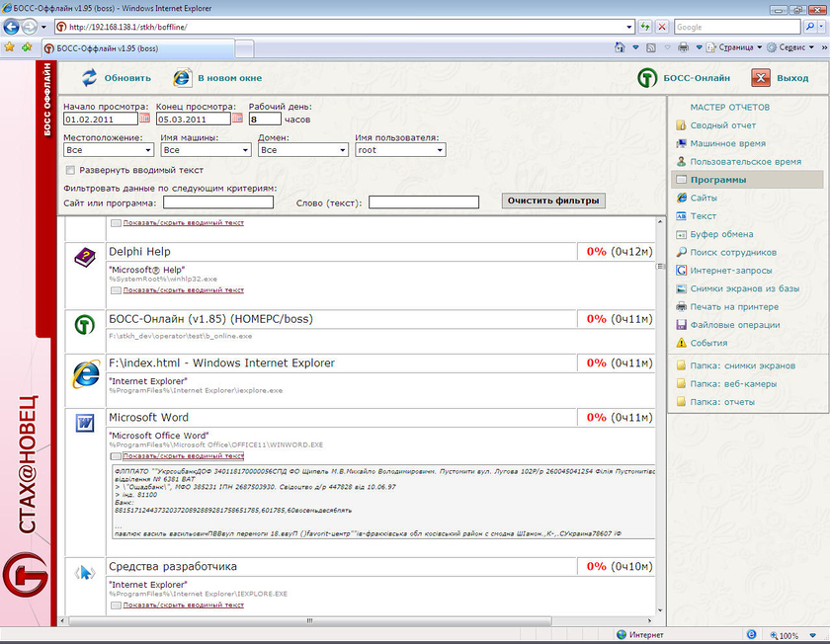Open calendar for Конец просмотра date
Screen dimensions: 830x644
[x=237, y=119]
